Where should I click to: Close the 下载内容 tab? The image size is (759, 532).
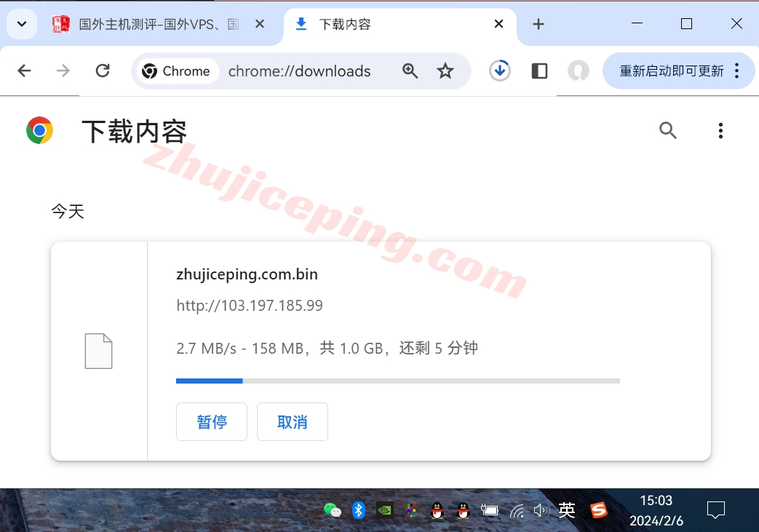(x=498, y=24)
